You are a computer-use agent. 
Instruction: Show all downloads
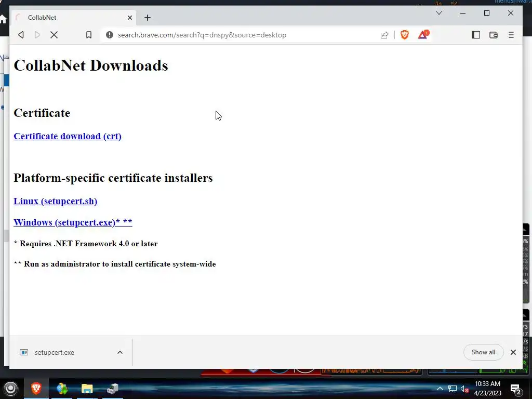[x=483, y=352]
